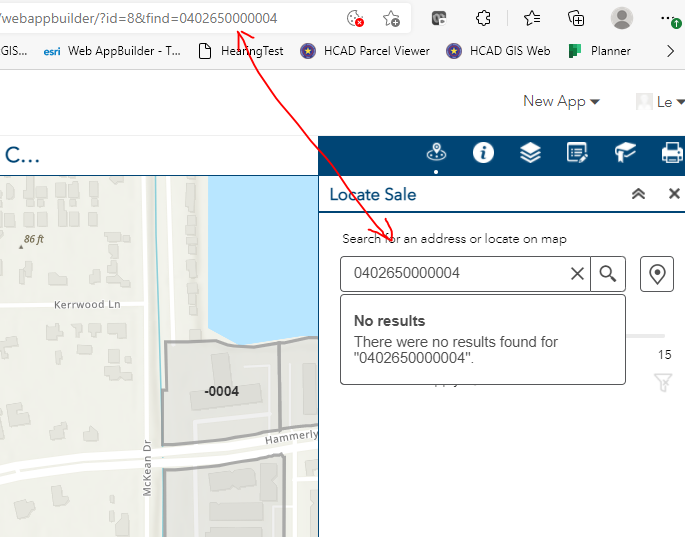Click the filter funnel icon
The image size is (685, 537).
pyautogui.click(x=662, y=382)
